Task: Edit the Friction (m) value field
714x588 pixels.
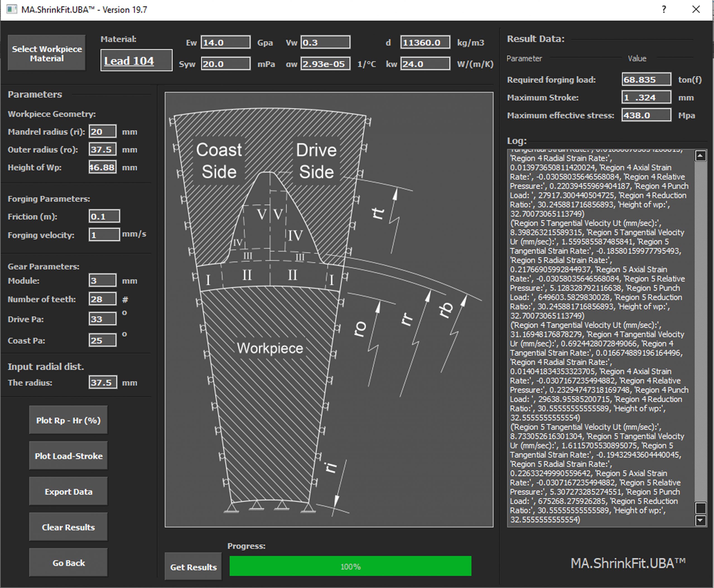Action: pyautogui.click(x=104, y=216)
